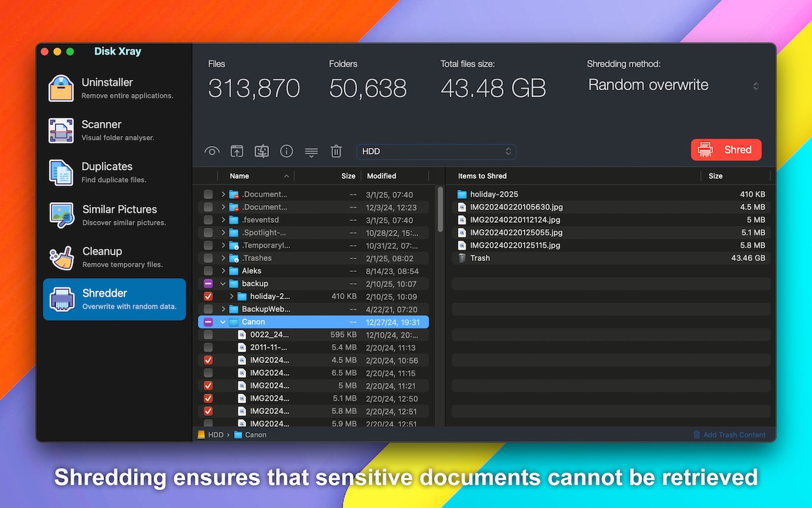Open the info icon in the toolbar
The image size is (812, 508).
point(287,151)
